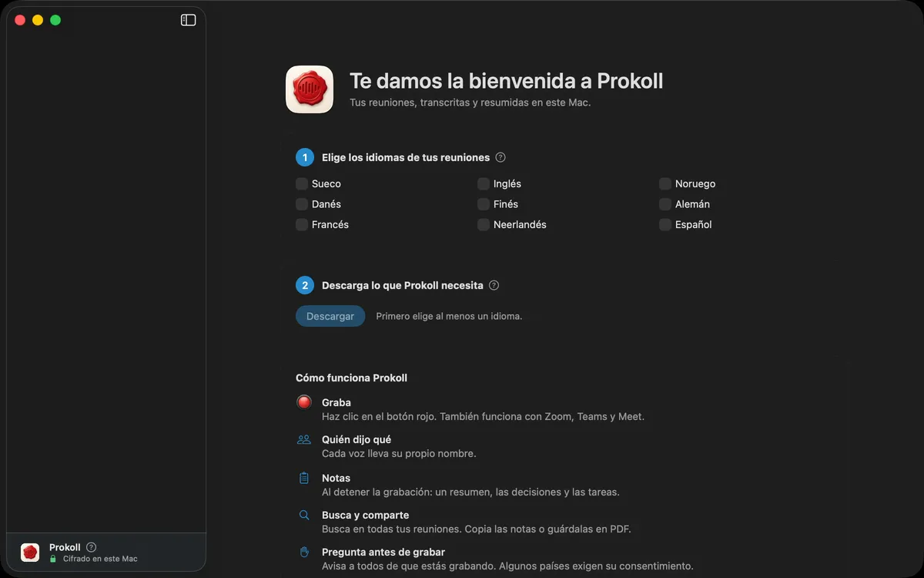The height and width of the screenshot is (578, 924).
Task: Click the hand icon for Pregunta antes de grabar
Action: (304, 552)
